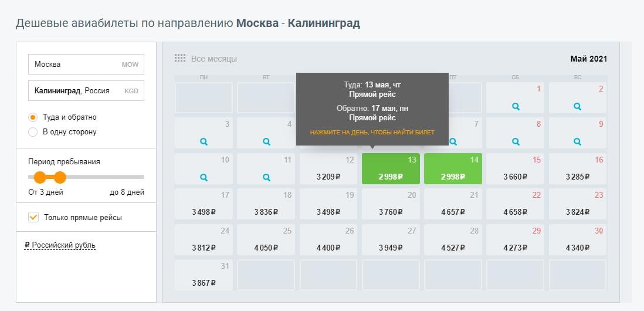
Task: Click the Москва origin input field
Action: pos(86,65)
